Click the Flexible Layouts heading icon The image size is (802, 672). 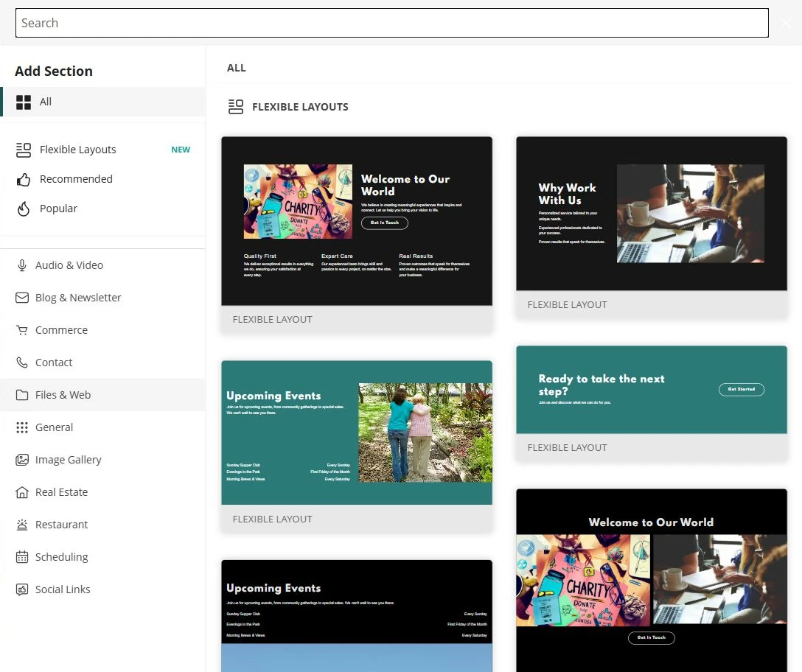coord(236,107)
